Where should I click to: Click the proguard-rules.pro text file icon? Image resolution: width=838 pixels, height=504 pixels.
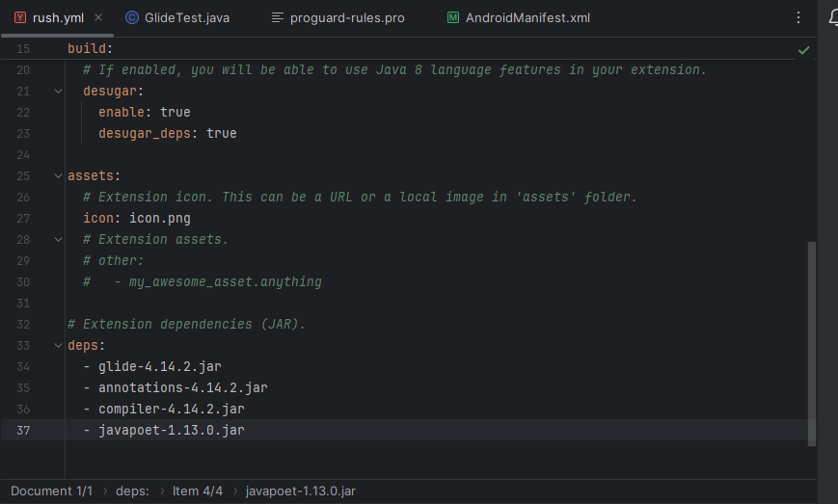pyautogui.click(x=277, y=17)
